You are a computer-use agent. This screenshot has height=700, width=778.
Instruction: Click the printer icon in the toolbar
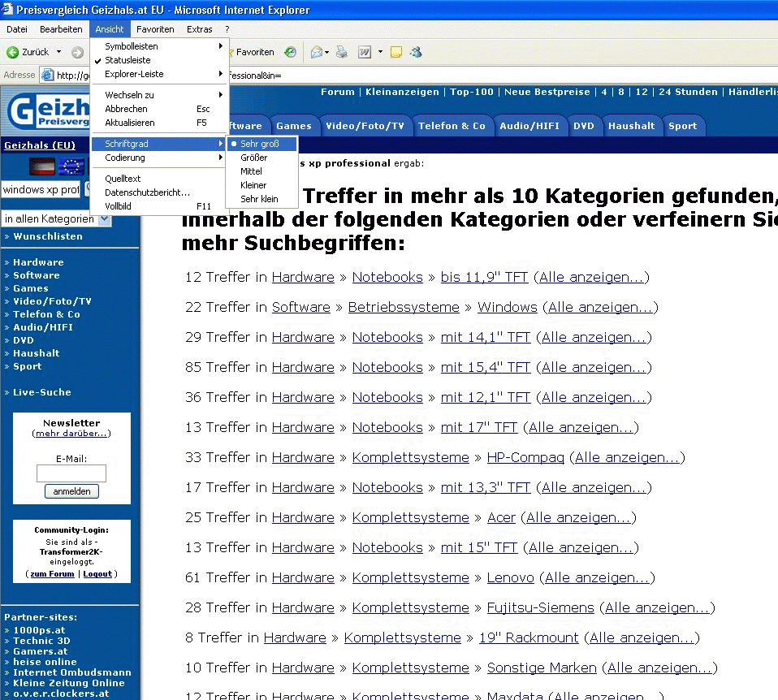pyautogui.click(x=342, y=52)
